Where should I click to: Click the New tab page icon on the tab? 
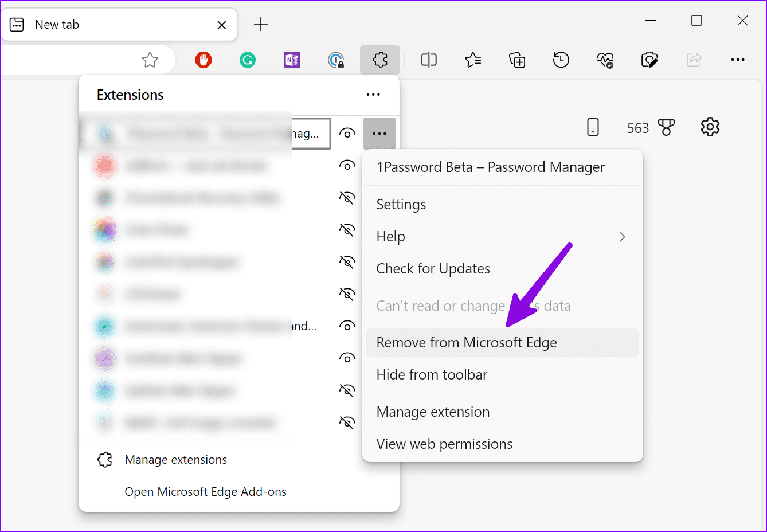tap(17, 25)
